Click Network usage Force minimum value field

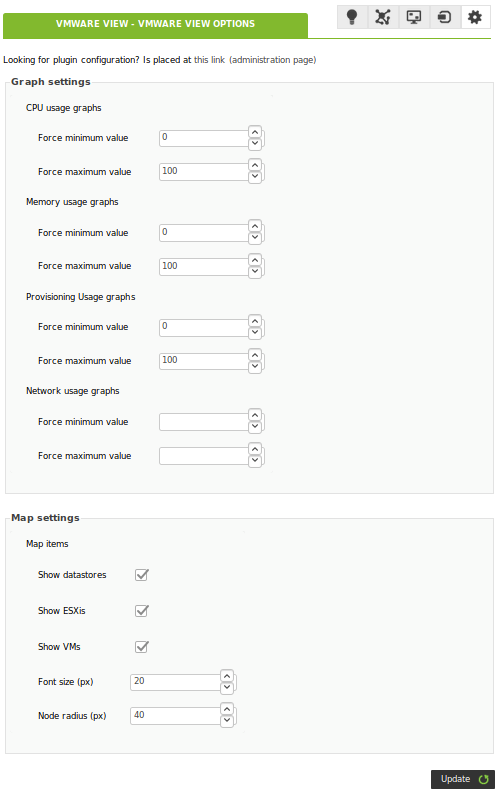[204, 422]
